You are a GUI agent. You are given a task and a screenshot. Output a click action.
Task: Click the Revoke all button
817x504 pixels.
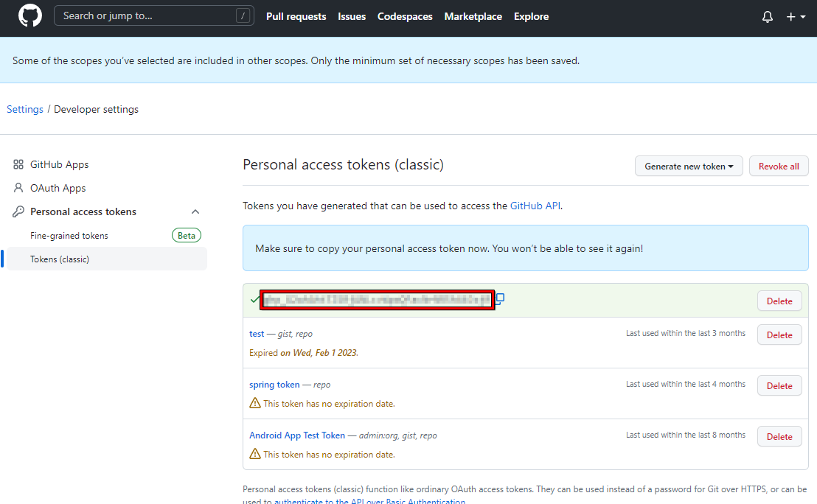coord(779,166)
